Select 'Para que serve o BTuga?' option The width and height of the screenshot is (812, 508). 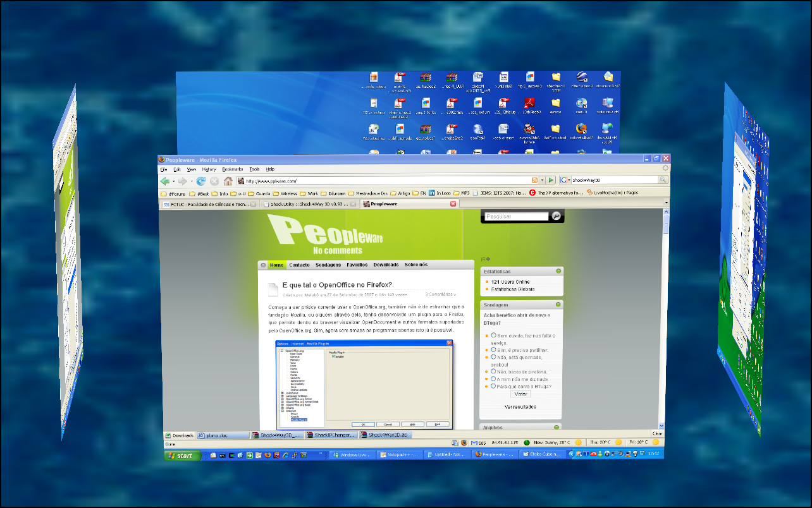click(x=493, y=386)
